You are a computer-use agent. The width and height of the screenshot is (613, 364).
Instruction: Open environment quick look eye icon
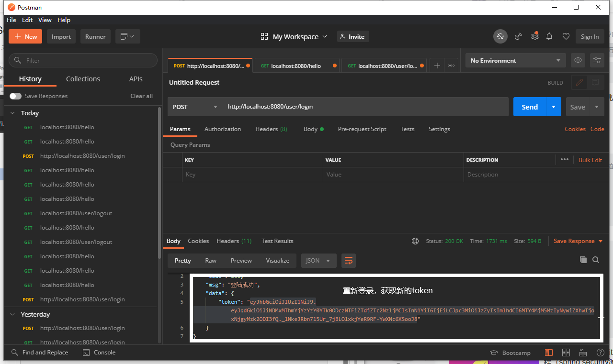(578, 60)
